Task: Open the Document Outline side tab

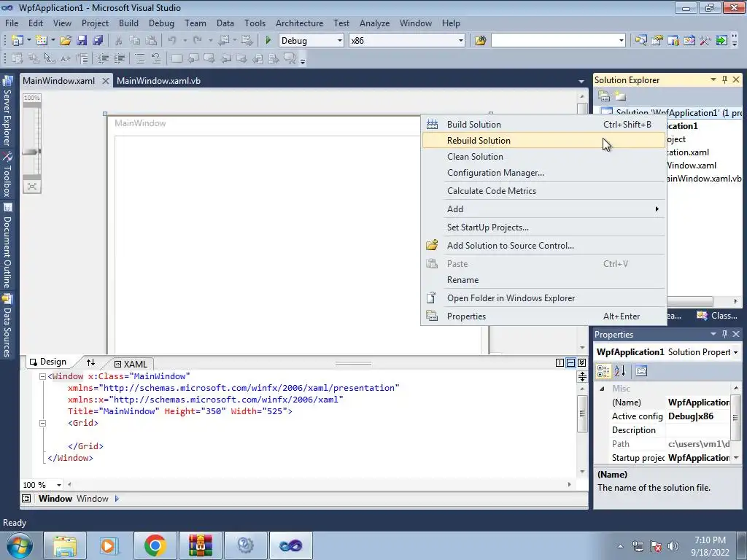Action: click(x=7, y=246)
